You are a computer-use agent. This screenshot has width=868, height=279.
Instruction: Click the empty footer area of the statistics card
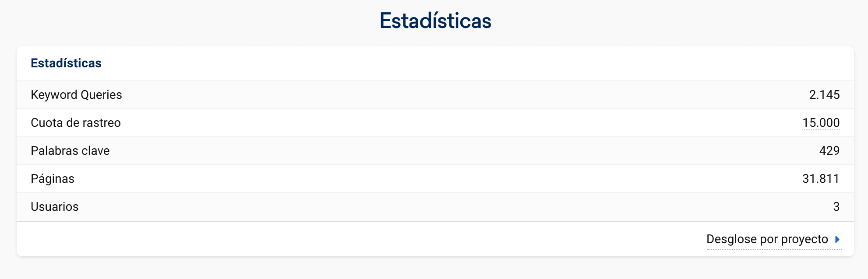pyautogui.click(x=350, y=239)
